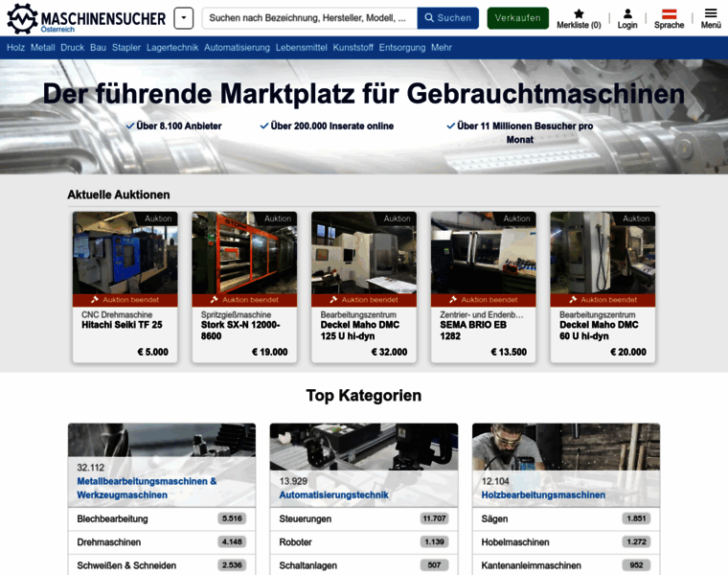Click the 5.516 count badge for Blechbearbeitung
Viewport: 728px width, 575px height.
[x=232, y=518]
